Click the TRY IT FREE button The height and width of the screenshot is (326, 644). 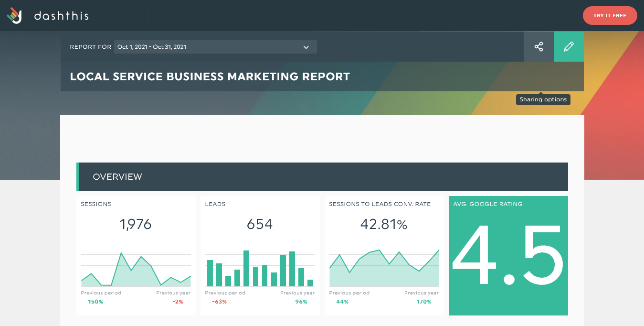click(x=610, y=16)
